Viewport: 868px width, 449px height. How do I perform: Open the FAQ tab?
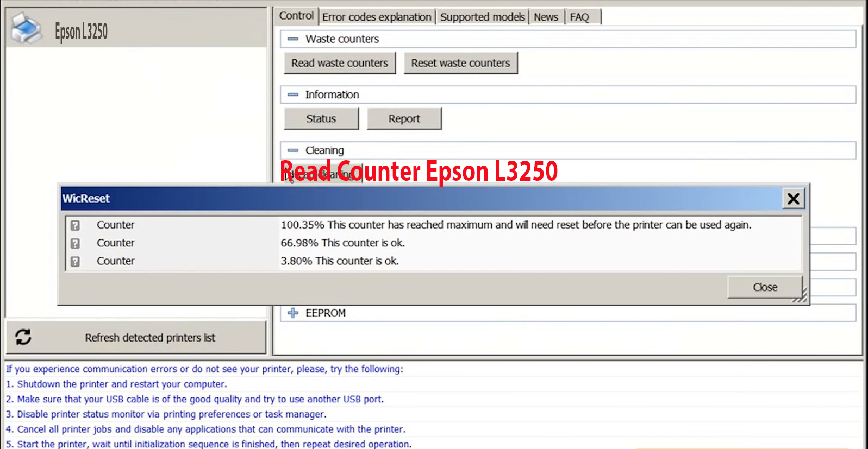pyautogui.click(x=579, y=17)
